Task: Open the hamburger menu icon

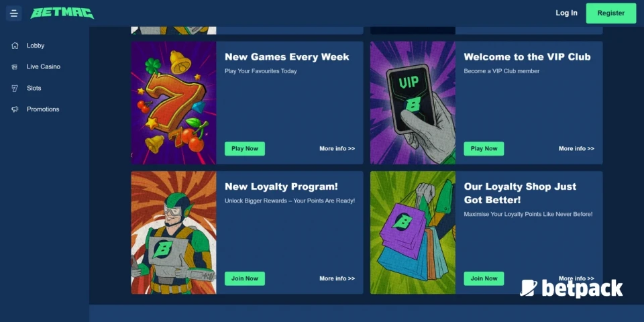Action: pyautogui.click(x=13, y=13)
